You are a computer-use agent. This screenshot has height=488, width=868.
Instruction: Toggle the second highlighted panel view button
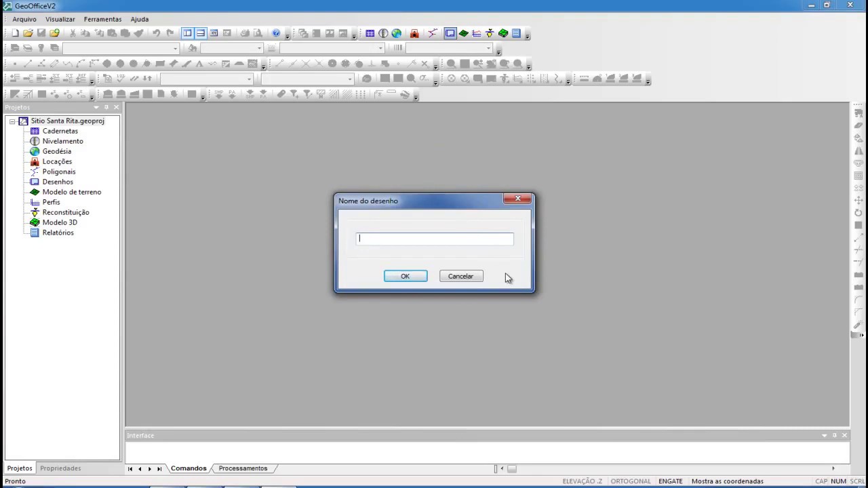201,33
